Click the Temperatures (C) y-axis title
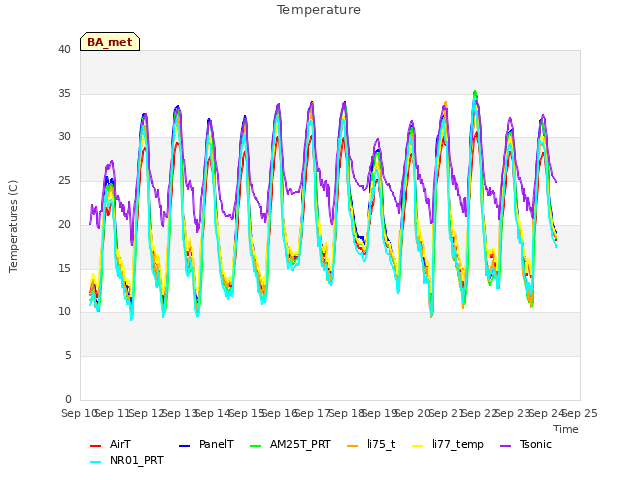The width and height of the screenshot is (640, 480). [13, 226]
